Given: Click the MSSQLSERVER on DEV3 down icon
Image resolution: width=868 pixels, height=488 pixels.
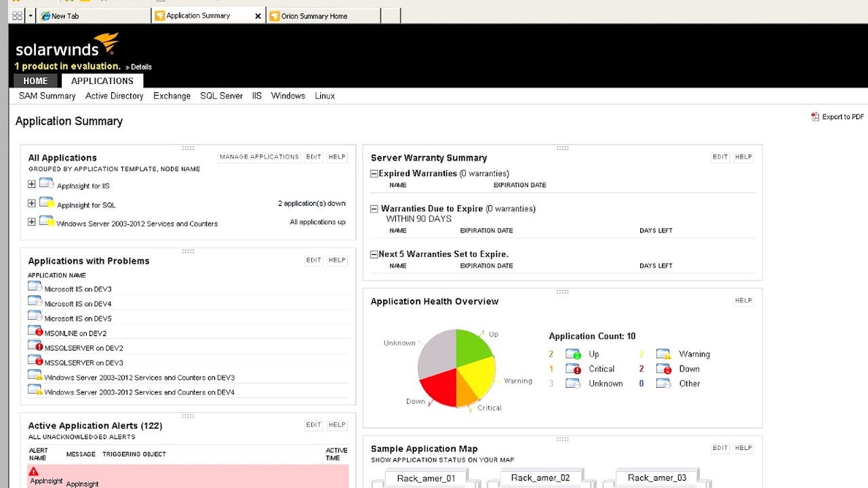Looking at the screenshot, I should (35, 361).
